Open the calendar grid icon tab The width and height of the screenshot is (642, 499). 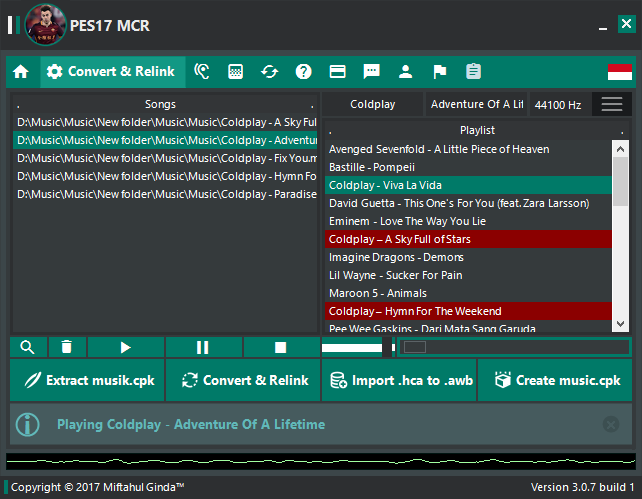click(x=235, y=72)
